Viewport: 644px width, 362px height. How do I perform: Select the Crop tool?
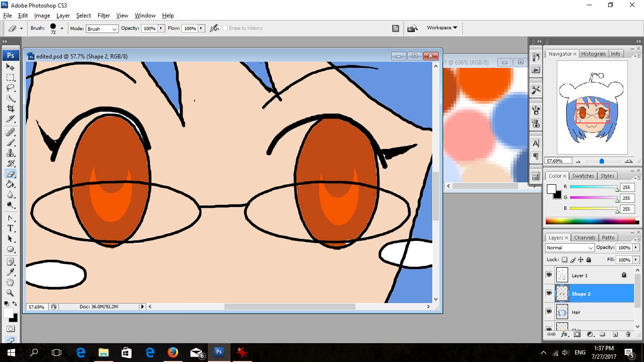pos(10,109)
